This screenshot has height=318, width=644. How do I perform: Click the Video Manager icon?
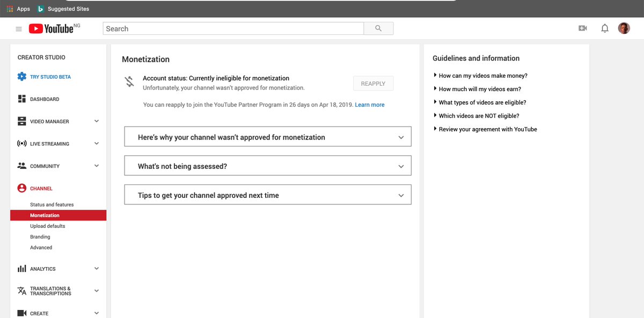click(x=22, y=121)
